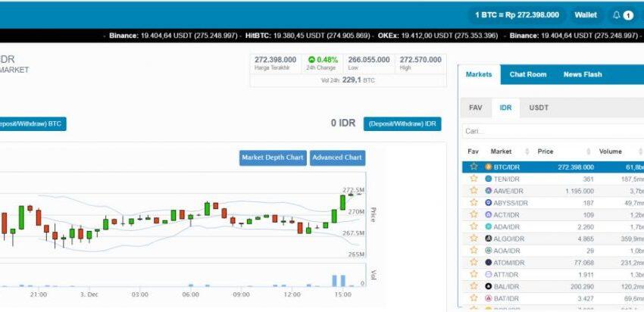Select the ATOM/IDR market name

point(509,262)
